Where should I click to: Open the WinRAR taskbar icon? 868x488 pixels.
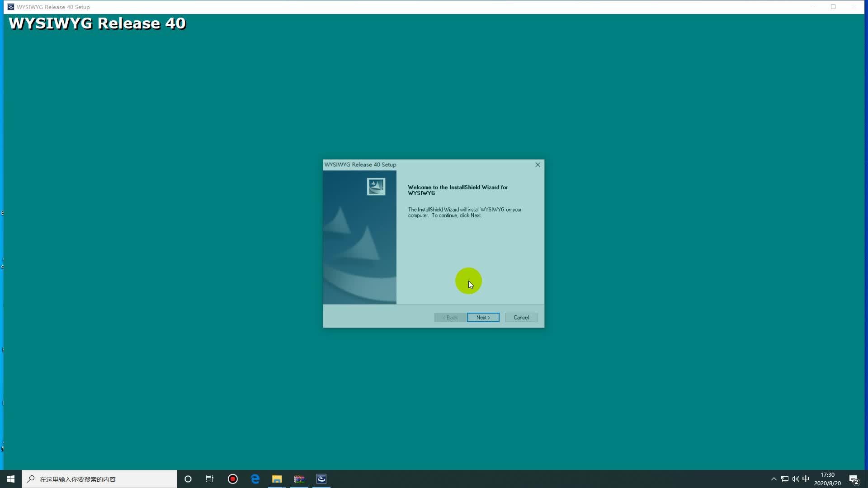pos(299,479)
